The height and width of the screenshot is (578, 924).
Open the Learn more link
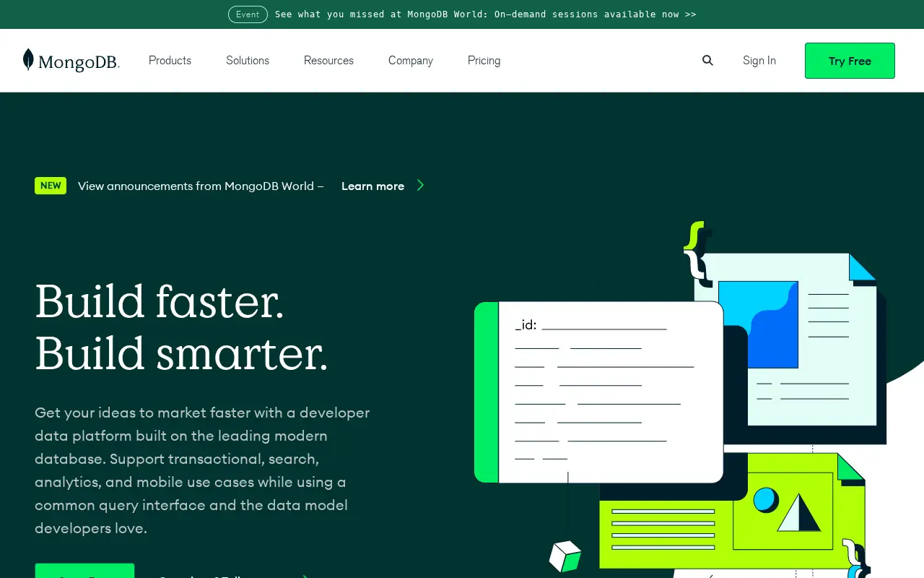[x=372, y=186]
